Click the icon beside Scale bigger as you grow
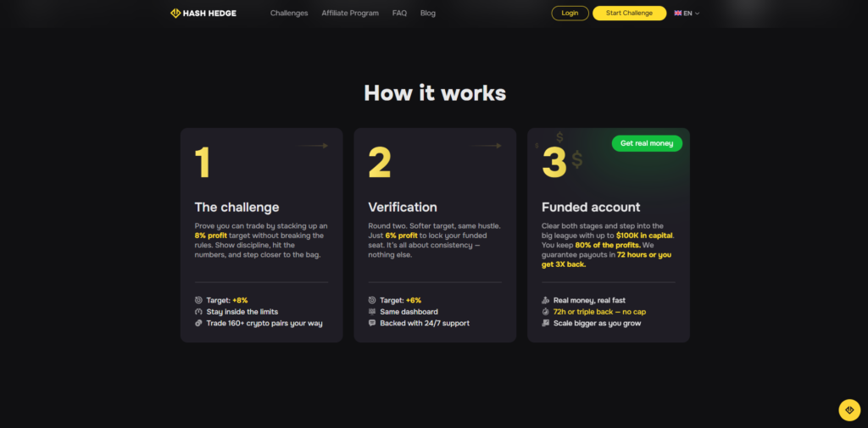This screenshot has height=428, width=868. [x=546, y=323]
